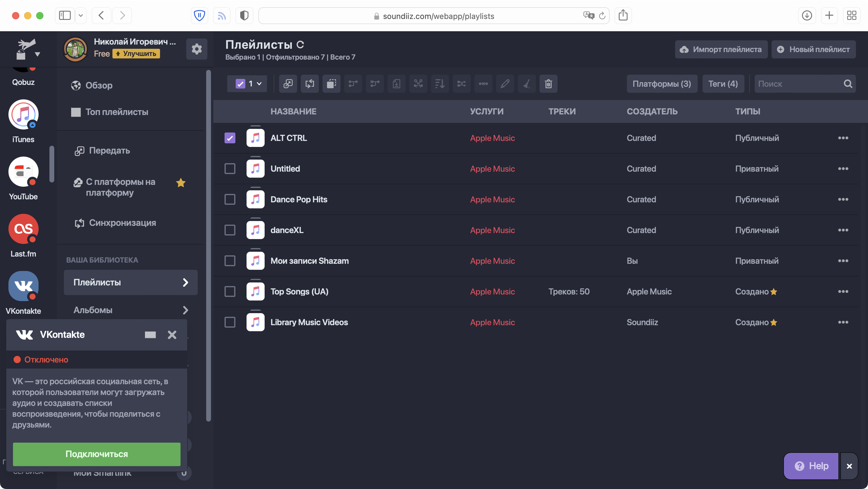Open the gear settings next to profile
This screenshot has height=489, width=868.
197,49
